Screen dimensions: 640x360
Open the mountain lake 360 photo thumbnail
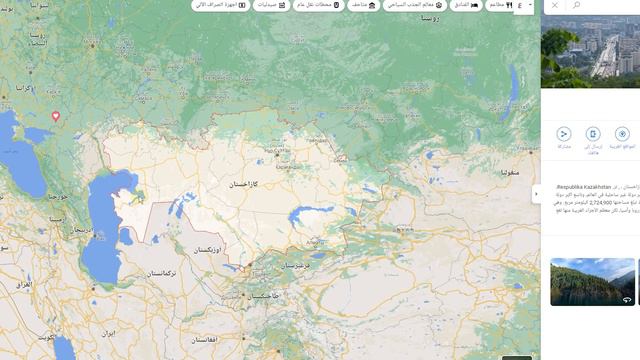(592, 282)
